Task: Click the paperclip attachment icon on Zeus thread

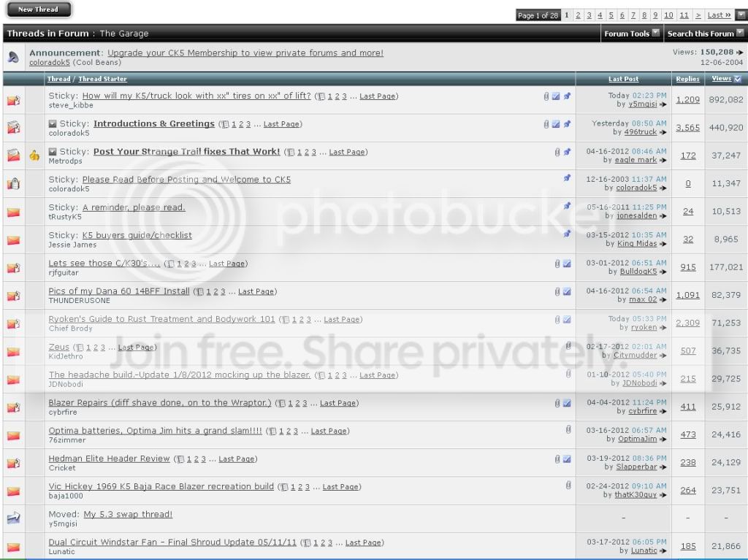Action: tap(568, 346)
